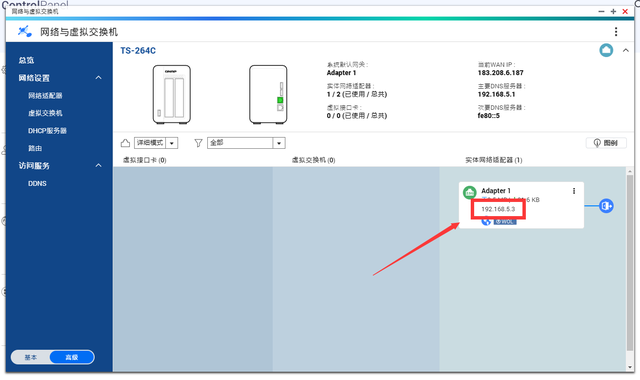
Task: Open 虚拟交换机 in sidebar
Action: click(45, 113)
